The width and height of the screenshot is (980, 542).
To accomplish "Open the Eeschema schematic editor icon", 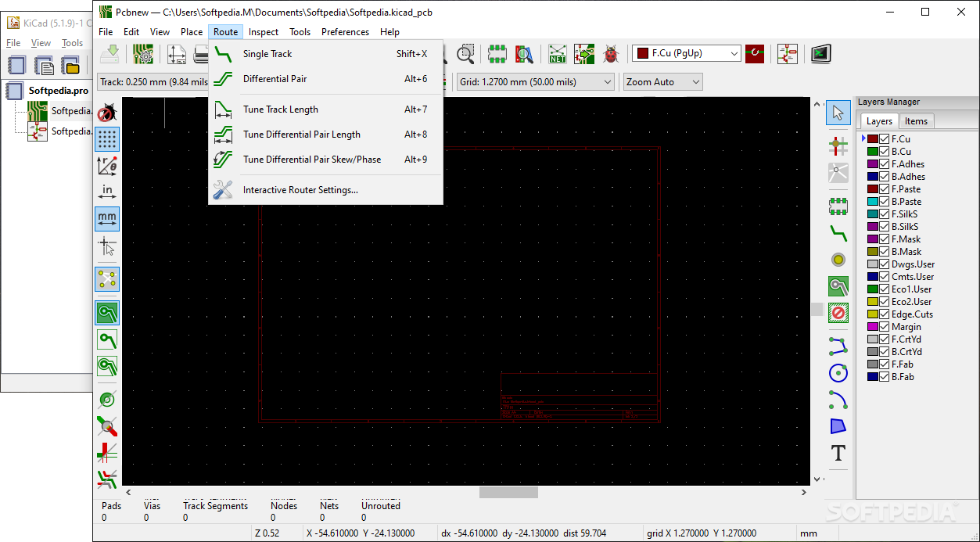I will 788,54.
